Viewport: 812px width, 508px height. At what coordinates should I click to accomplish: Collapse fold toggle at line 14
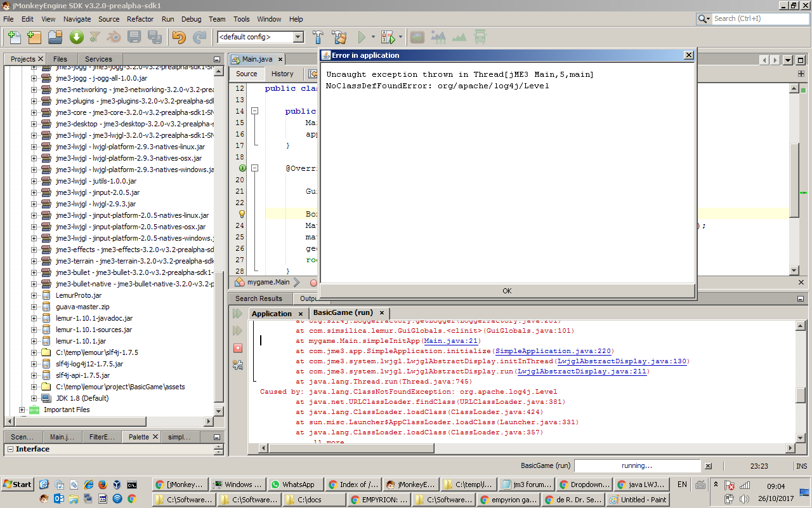click(255, 111)
